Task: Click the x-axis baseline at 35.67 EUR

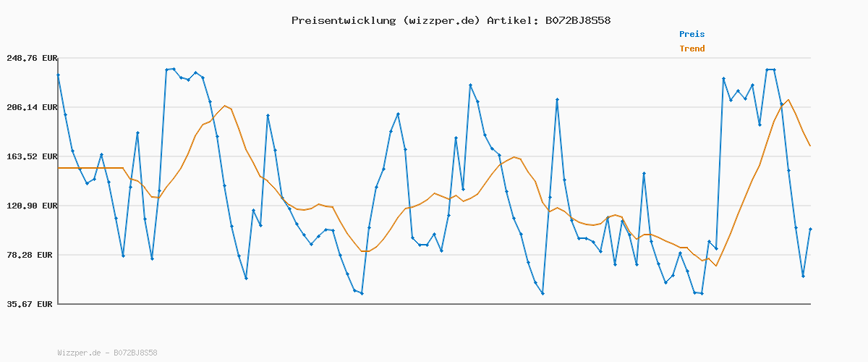Action: point(434,304)
